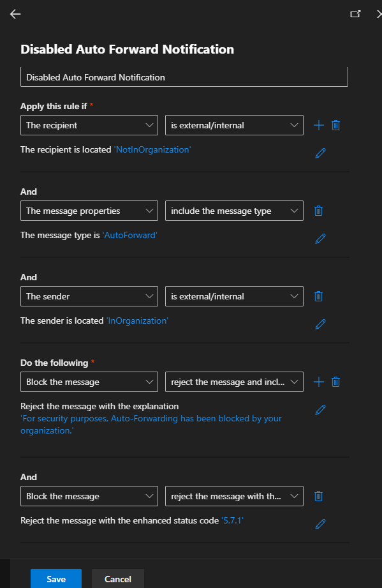Go back using the back arrow

[14, 14]
